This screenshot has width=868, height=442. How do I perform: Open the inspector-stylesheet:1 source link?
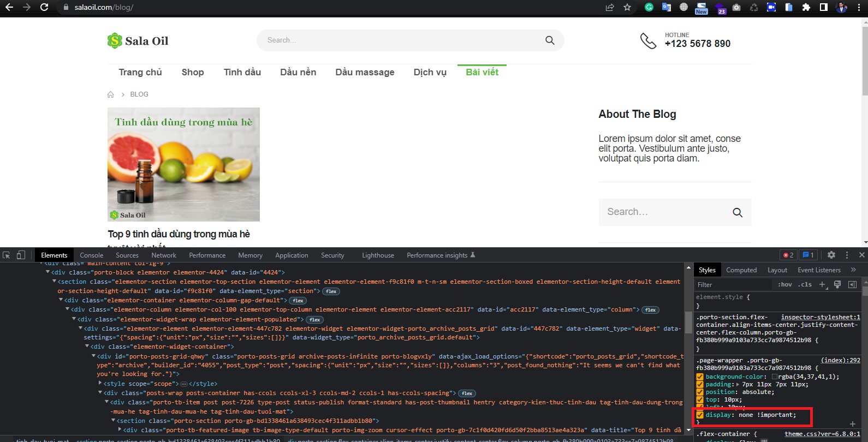[x=821, y=317]
